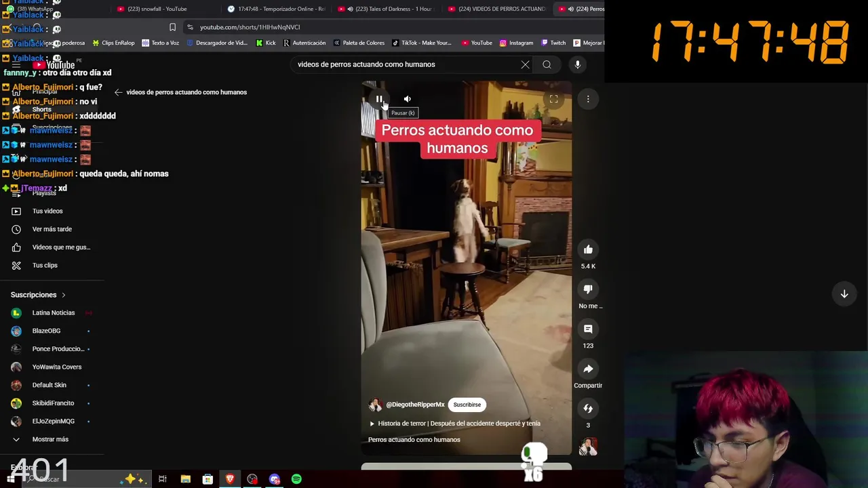Subscribe with the Suscribirse button

pos(467,405)
